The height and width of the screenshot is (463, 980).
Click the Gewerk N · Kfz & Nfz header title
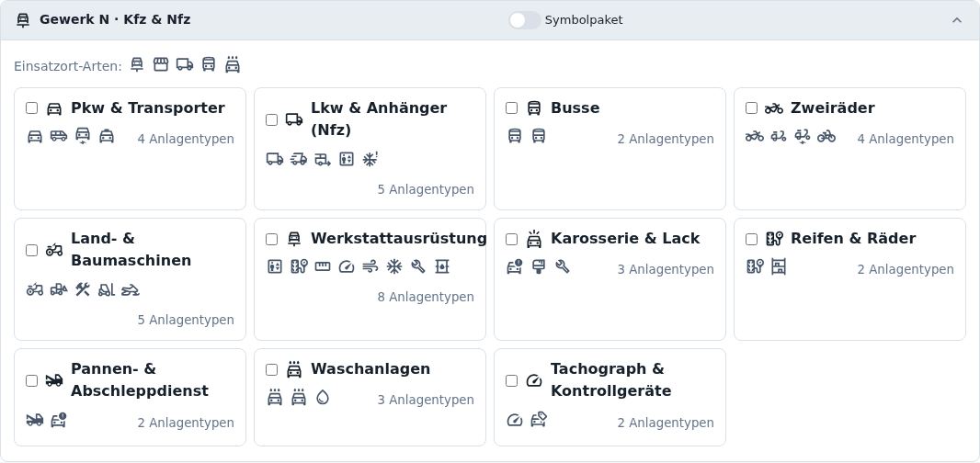coord(115,19)
